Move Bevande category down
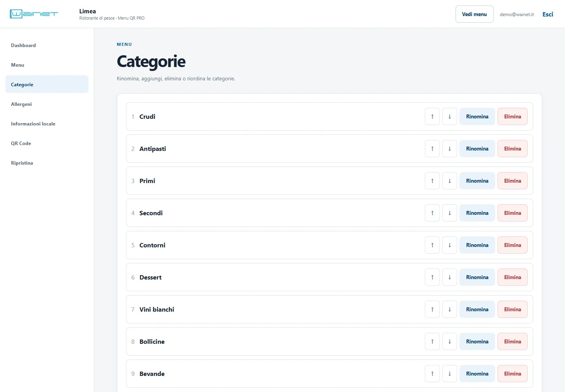Viewport: 565px width, 392px height. click(x=450, y=374)
